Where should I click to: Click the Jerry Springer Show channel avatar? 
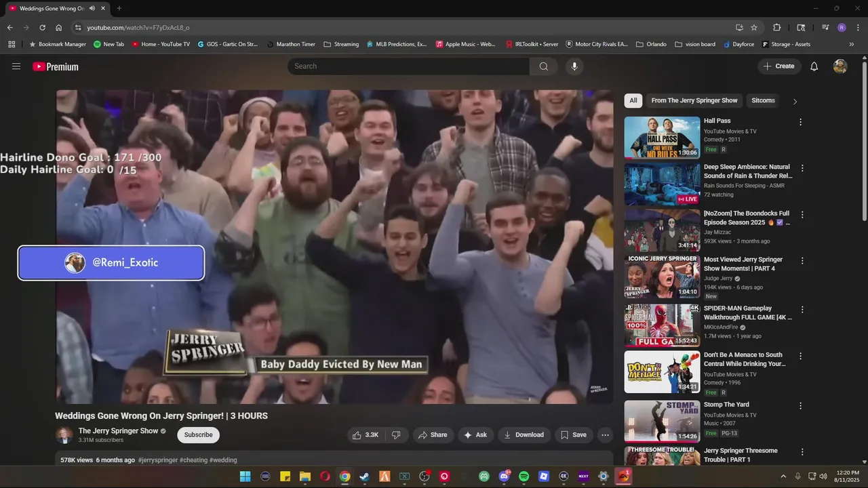pyautogui.click(x=64, y=435)
